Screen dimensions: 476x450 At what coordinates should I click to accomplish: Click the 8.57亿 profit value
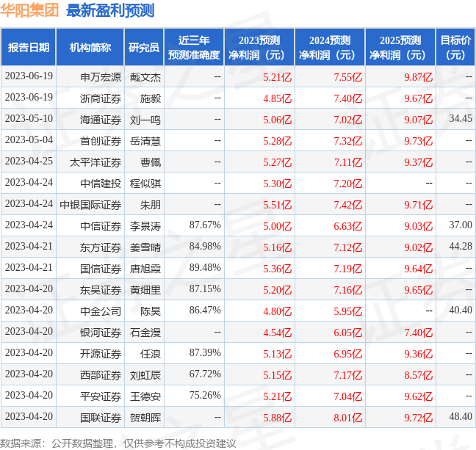coord(418,375)
